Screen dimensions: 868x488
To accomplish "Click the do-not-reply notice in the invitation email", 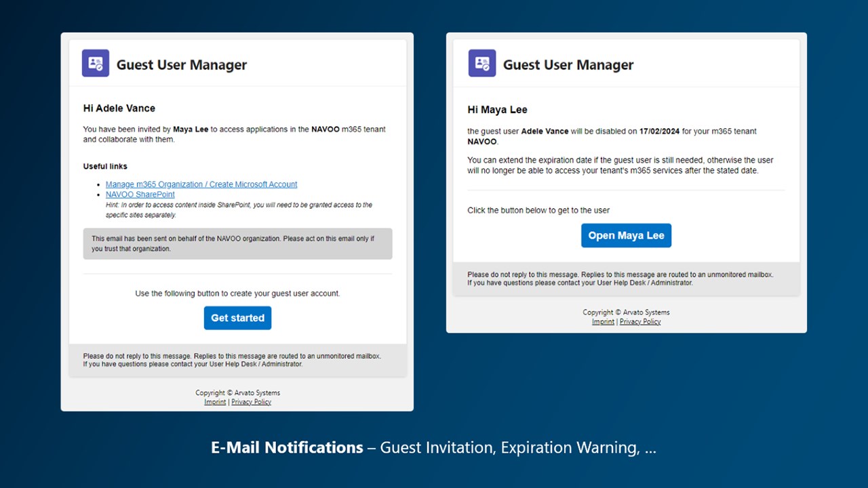I will tap(232, 360).
